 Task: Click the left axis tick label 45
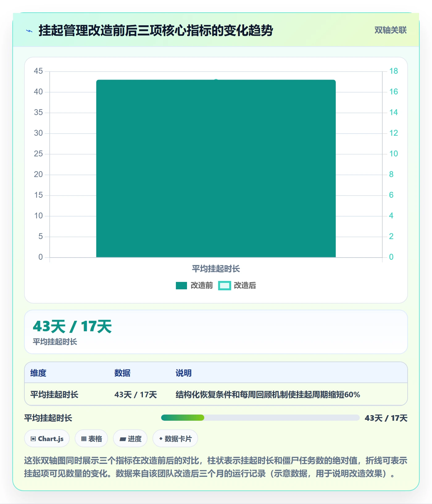38,71
